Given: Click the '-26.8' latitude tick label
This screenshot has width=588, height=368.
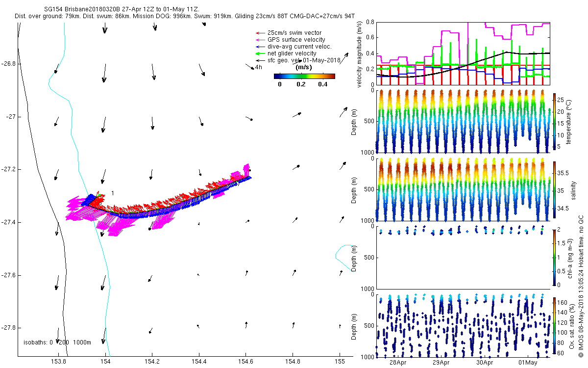Looking at the screenshot, I should [x=8, y=64].
